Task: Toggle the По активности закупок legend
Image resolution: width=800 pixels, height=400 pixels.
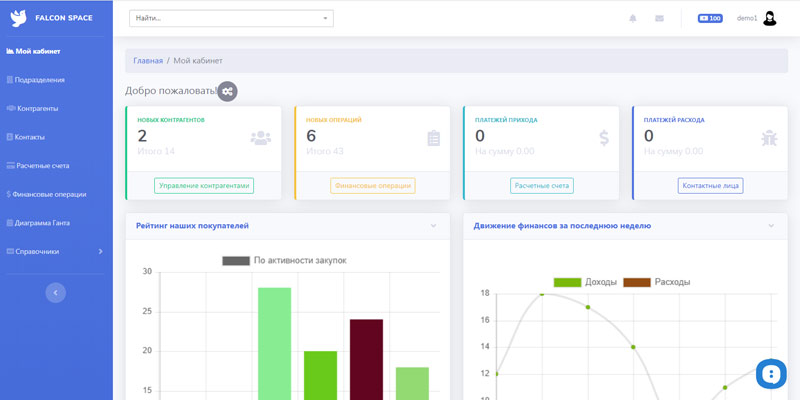Action: tap(284, 260)
